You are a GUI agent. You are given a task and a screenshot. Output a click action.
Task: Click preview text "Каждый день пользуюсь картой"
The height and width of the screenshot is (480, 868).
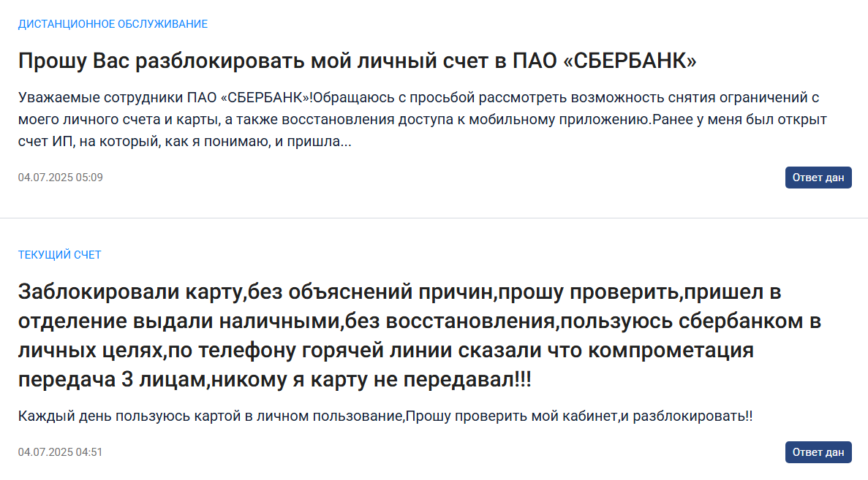(x=385, y=416)
